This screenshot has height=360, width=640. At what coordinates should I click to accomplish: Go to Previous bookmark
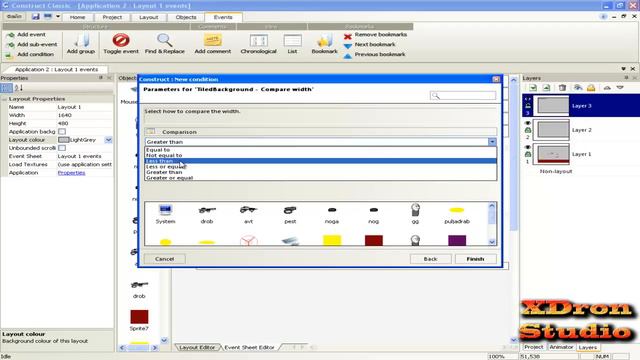[380, 54]
